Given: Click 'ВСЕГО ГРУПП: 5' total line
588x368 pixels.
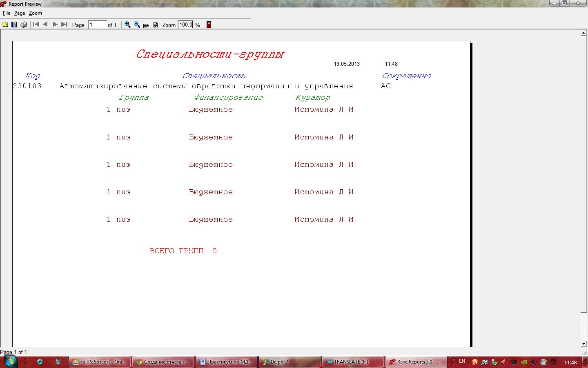Looking at the screenshot, I should pyautogui.click(x=183, y=251).
